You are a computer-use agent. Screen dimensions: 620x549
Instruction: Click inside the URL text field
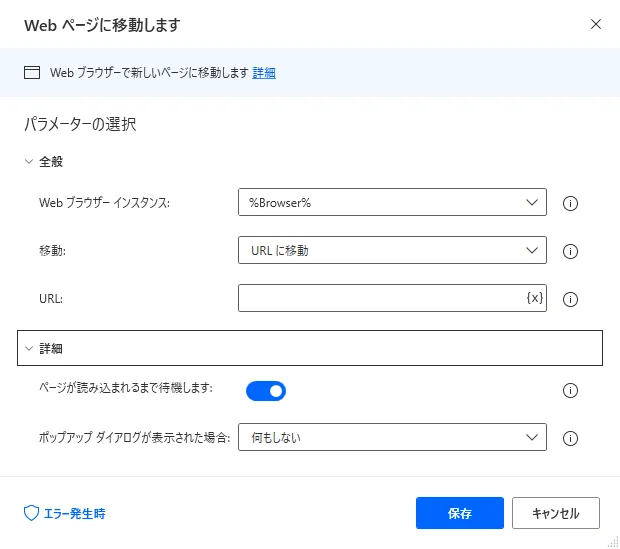[x=380, y=298]
